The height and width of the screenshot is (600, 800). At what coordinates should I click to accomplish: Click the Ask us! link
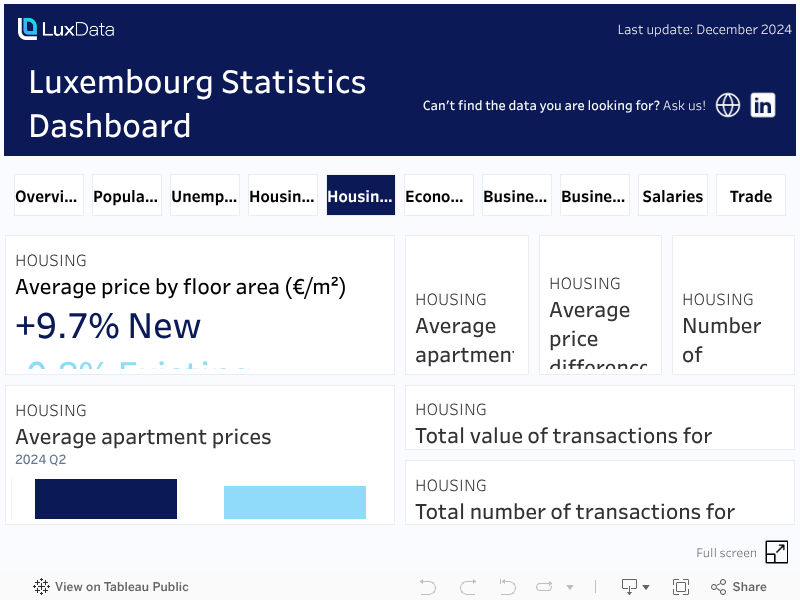(684, 105)
